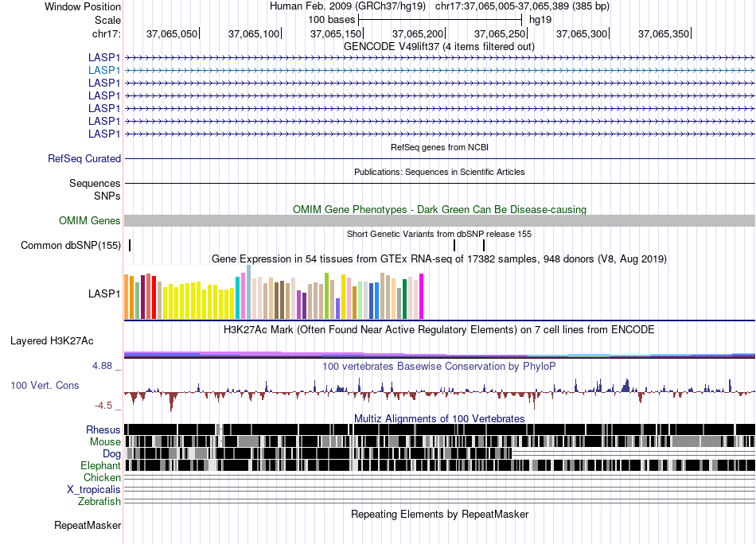Click the hg19 label next to scale bar
The width and height of the screenshot is (756, 544).
[x=540, y=20]
